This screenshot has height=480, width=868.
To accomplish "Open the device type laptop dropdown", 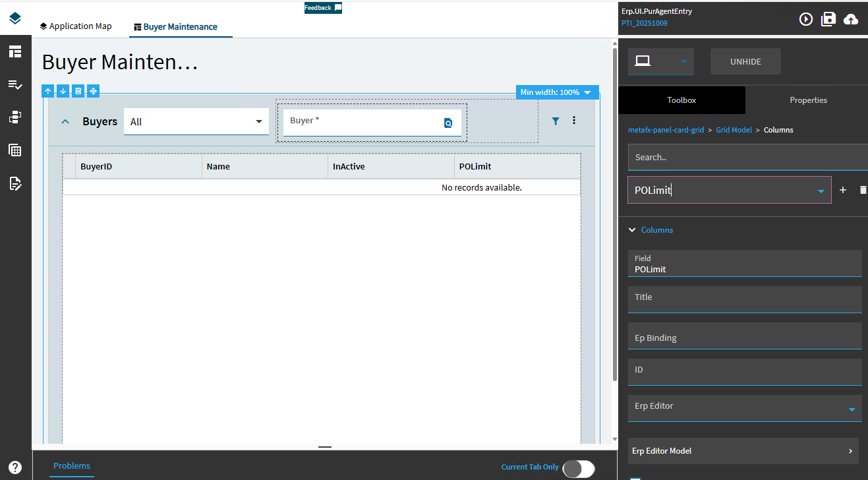I will point(661,61).
